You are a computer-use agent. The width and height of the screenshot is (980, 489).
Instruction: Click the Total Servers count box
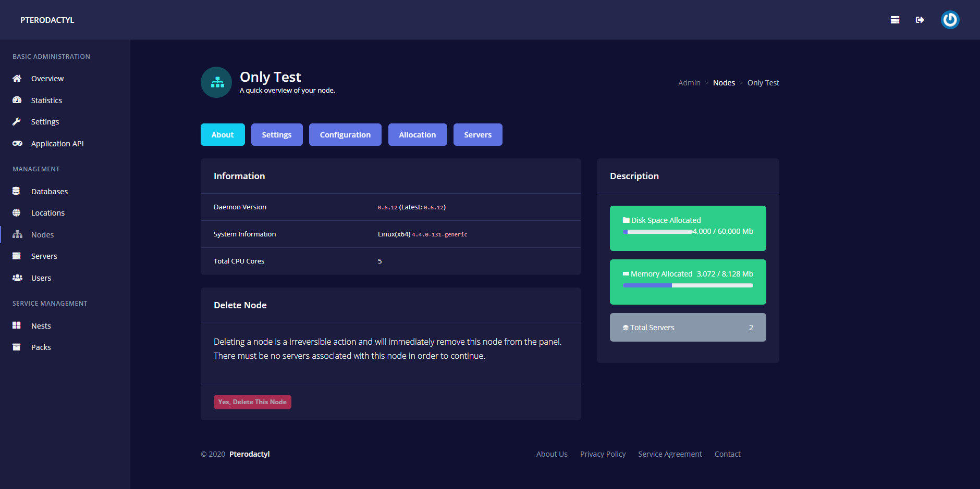(688, 327)
